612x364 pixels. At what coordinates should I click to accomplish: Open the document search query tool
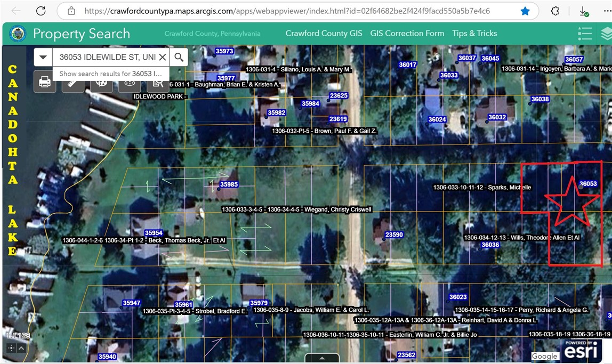pos(157,83)
